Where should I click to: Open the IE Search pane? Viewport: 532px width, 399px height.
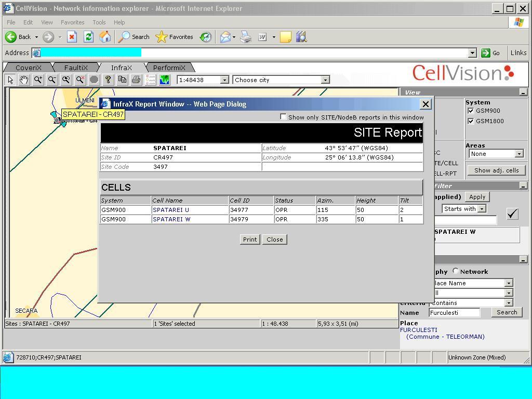tap(134, 37)
